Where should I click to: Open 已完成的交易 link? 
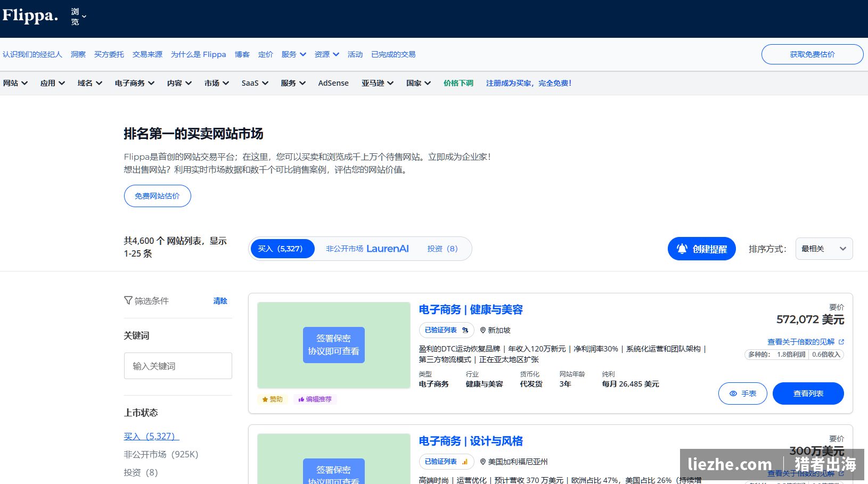click(394, 54)
